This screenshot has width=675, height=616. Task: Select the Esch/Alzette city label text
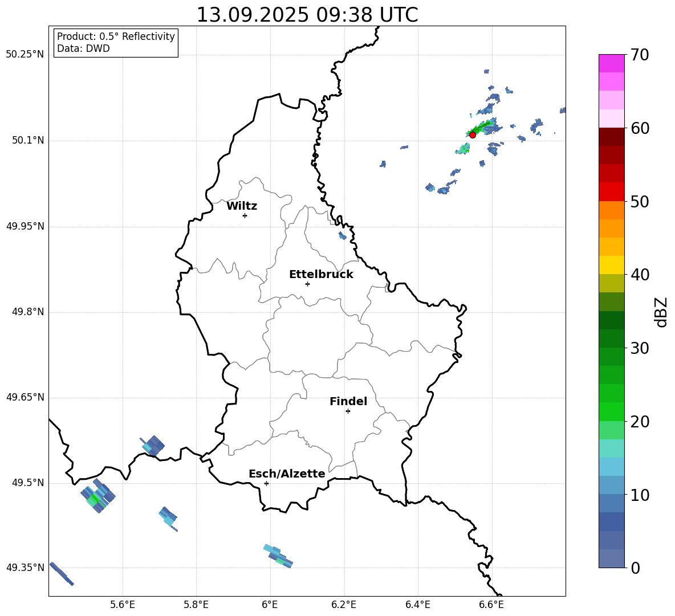[x=287, y=474]
